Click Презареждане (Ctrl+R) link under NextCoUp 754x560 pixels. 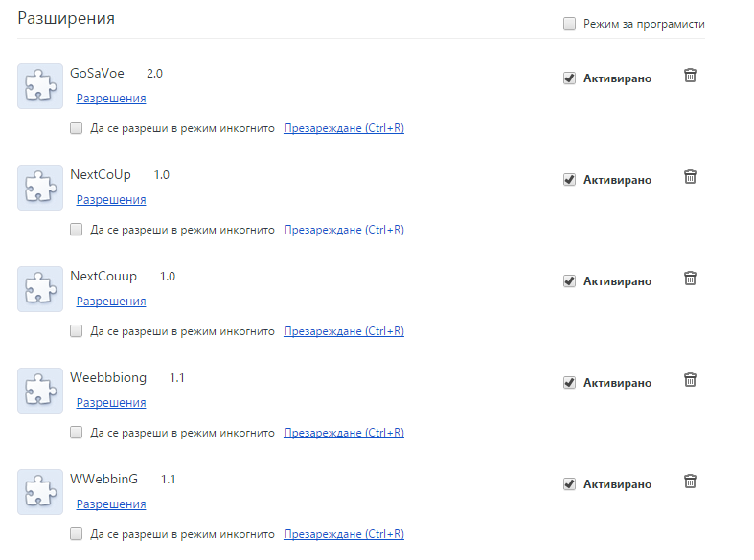point(344,230)
